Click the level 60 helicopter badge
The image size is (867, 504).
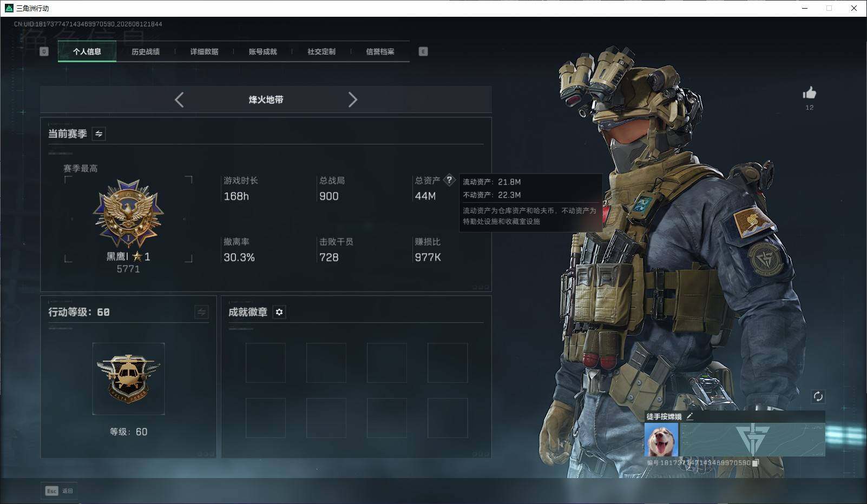pos(128,379)
